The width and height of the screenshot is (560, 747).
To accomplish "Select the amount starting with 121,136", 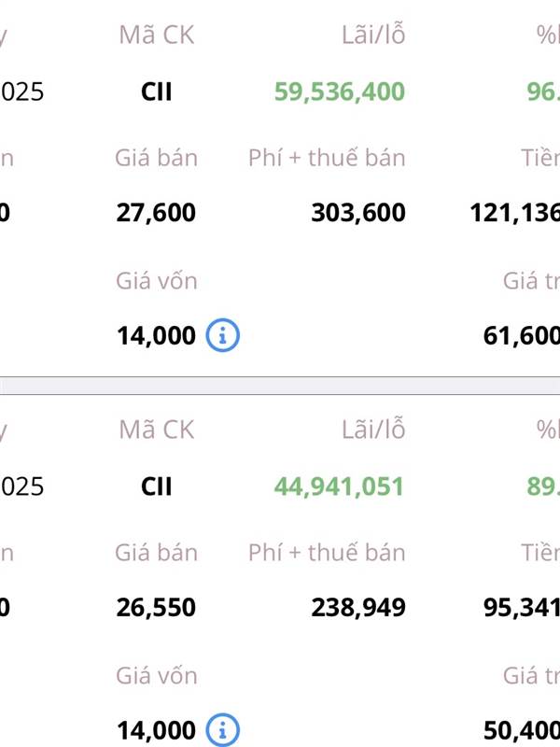I will [515, 213].
